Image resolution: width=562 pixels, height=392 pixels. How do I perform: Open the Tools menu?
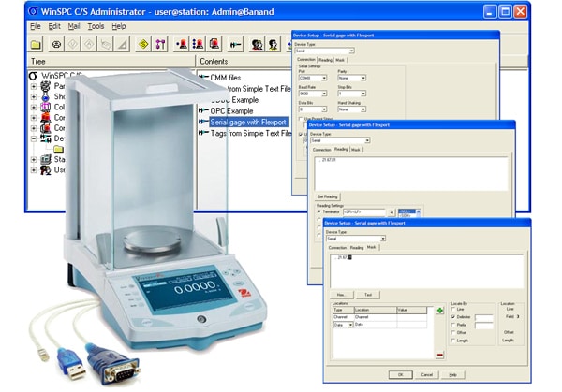tap(96, 26)
